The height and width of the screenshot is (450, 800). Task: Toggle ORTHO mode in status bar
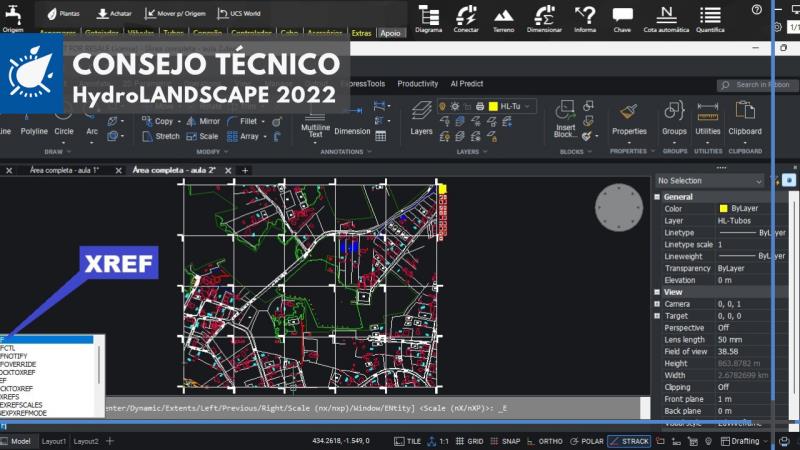(x=544, y=441)
